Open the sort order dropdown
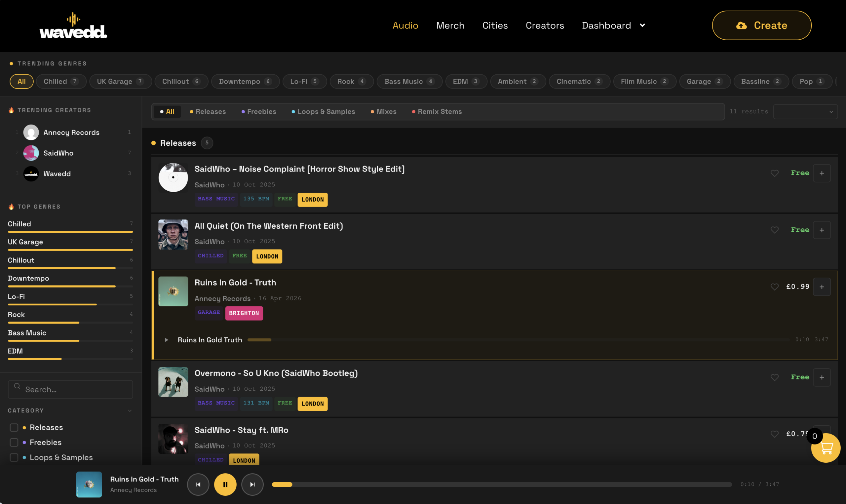 point(805,112)
